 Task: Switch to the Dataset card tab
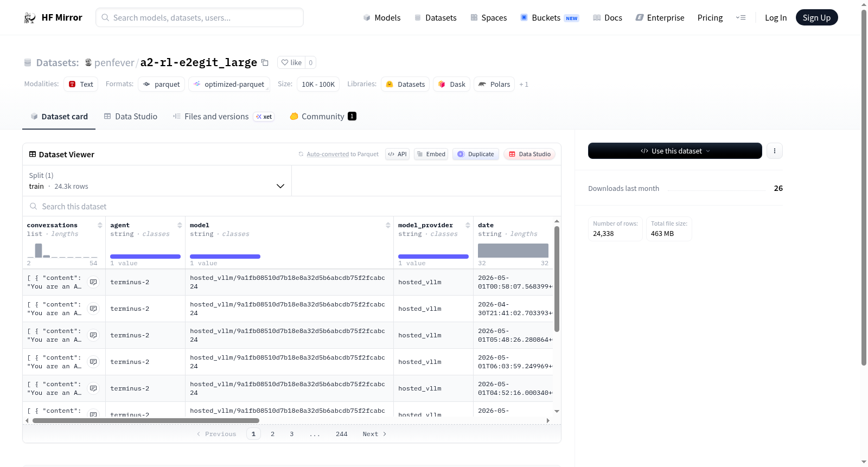pos(59,116)
